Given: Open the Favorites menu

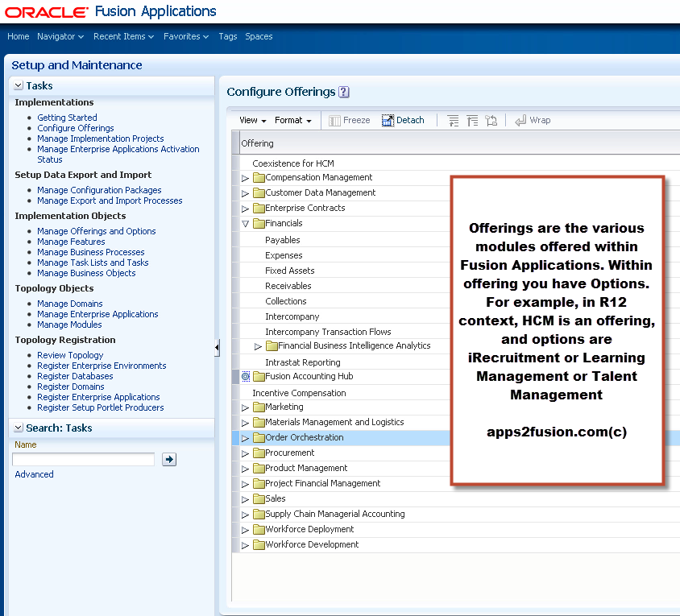Looking at the screenshot, I should click(x=186, y=36).
